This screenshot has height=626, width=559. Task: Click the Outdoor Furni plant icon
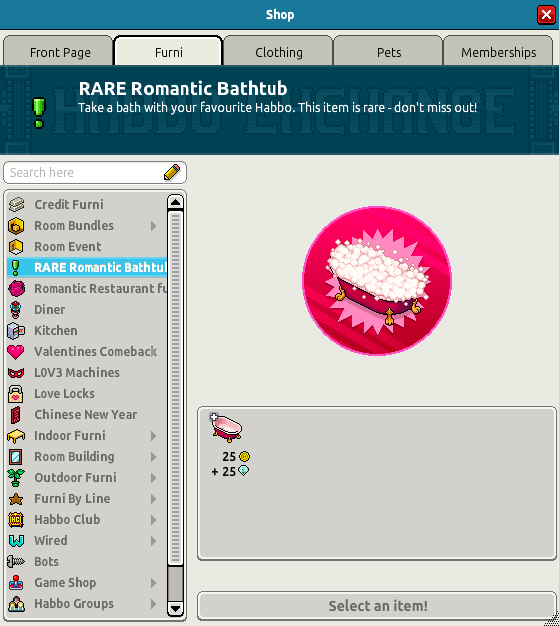pyautogui.click(x=16, y=478)
